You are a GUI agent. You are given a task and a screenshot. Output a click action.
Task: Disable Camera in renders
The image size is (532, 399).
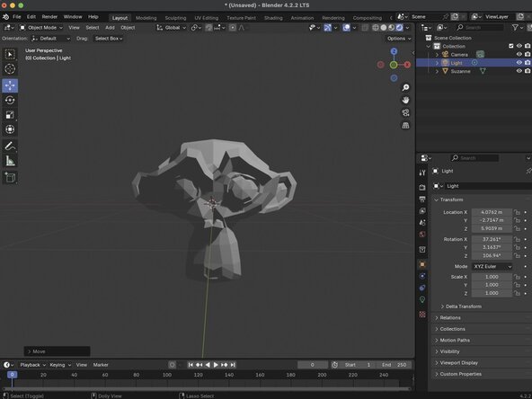click(x=528, y=54)
